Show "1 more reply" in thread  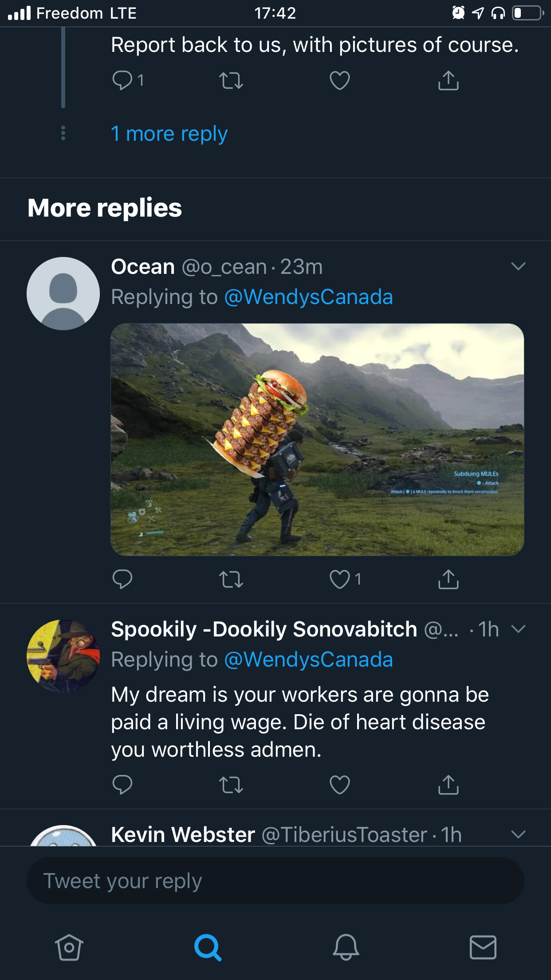click(169, 134)
